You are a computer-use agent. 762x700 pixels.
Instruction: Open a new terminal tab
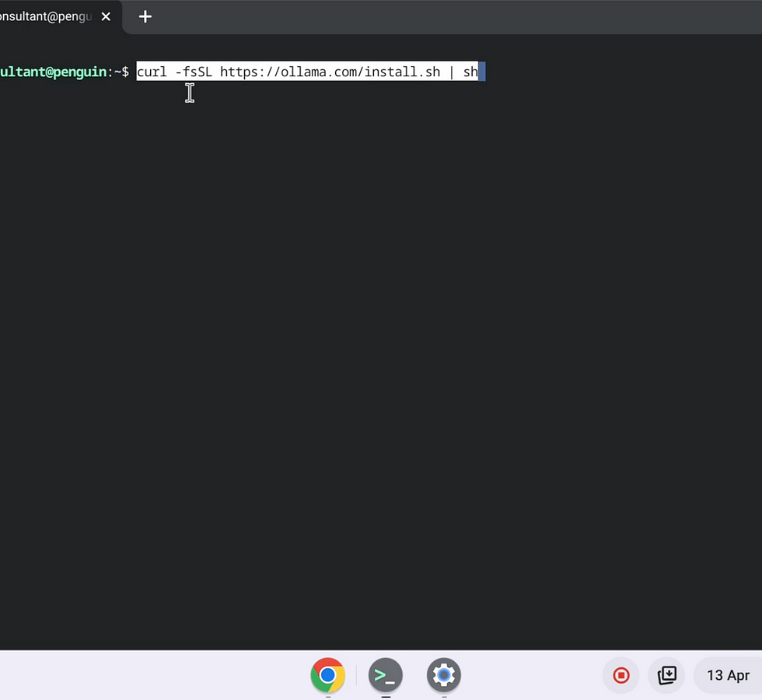[145, 16]
